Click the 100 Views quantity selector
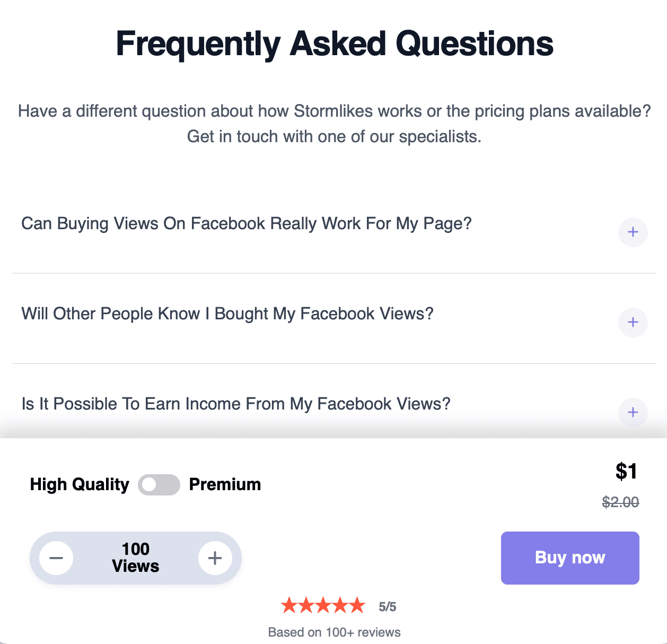Viewport: 667px width, 644px height. [135, 558]
